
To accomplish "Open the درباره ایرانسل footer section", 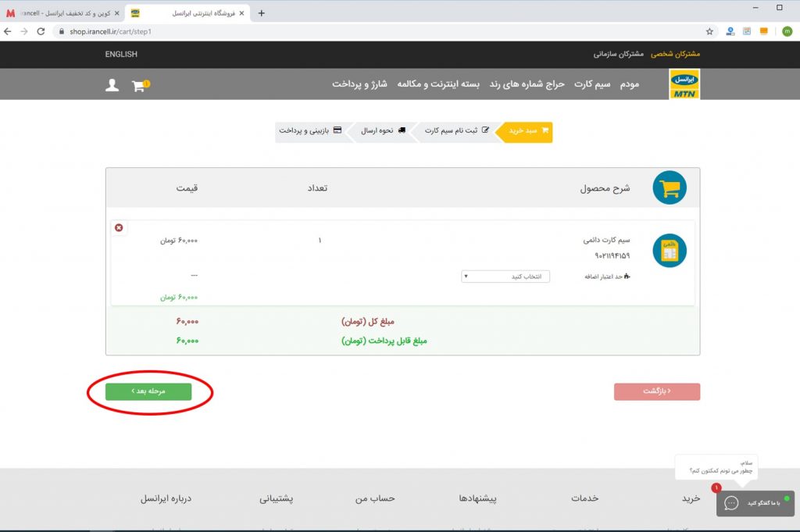I will click(166, 498).
